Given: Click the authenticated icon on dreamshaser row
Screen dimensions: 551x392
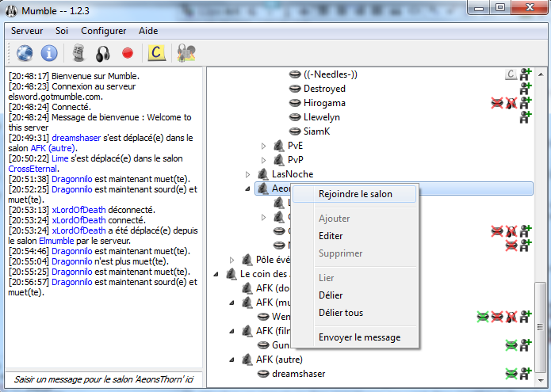Looking at the screenshot, I should [526, 374].
